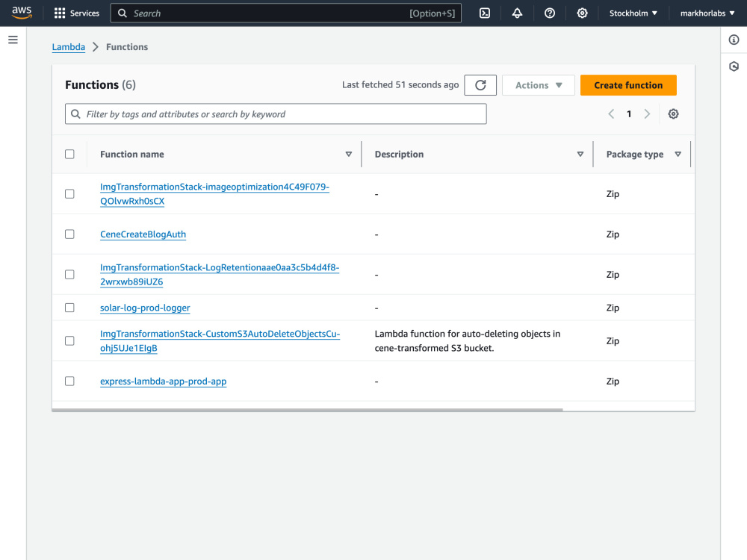Viewport: 747px width, 560px height.
Task: Launch CloudShell terminal icon
Action: (x=485, y=13)
